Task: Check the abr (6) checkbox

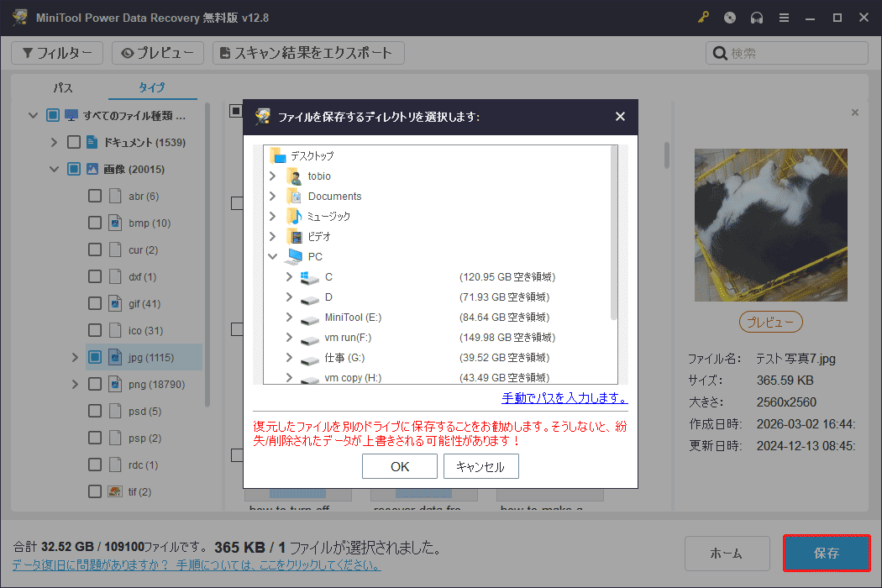Action: click(x=95, y=196)
